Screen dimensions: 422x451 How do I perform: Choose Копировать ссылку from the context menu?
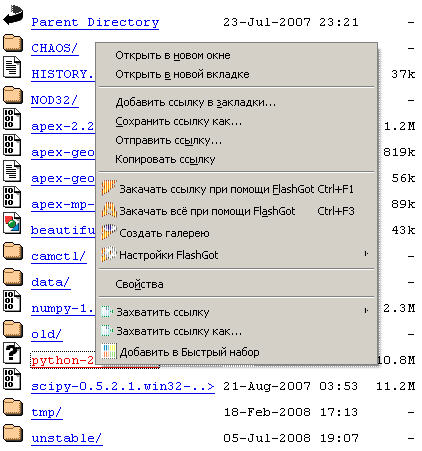pos(165,159)
